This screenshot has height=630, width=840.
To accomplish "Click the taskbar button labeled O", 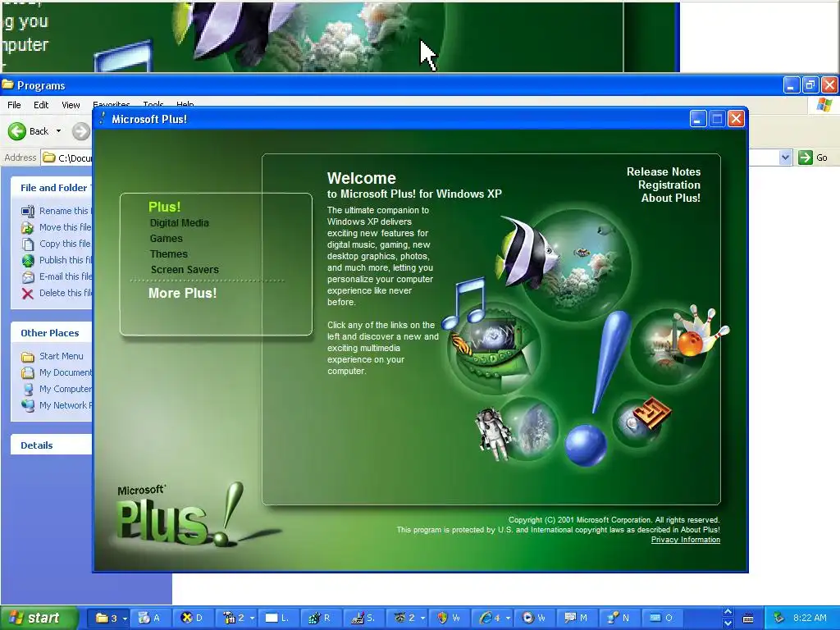I will point(662,619).
